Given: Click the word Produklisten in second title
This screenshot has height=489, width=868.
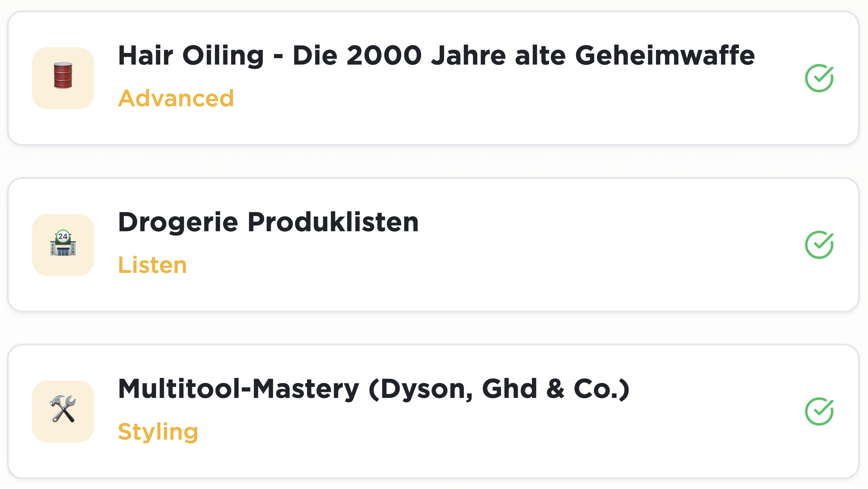Looking at the screenshot, I should click(x=333, y=222).
